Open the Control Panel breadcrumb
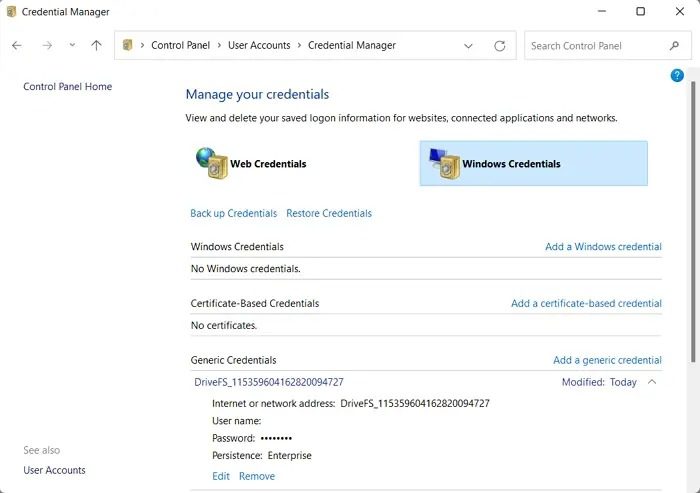The height and width of the screenshot is (493, 700). [180, 45]
